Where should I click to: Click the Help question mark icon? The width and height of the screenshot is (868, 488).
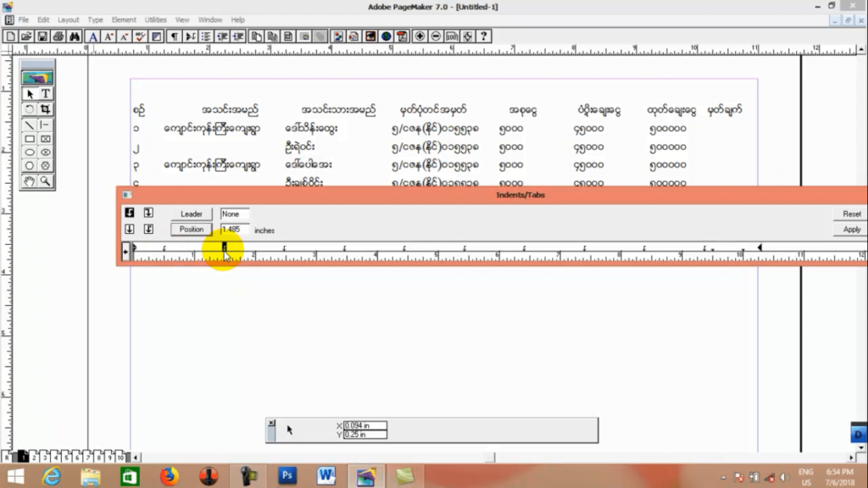tap(484, 36)
